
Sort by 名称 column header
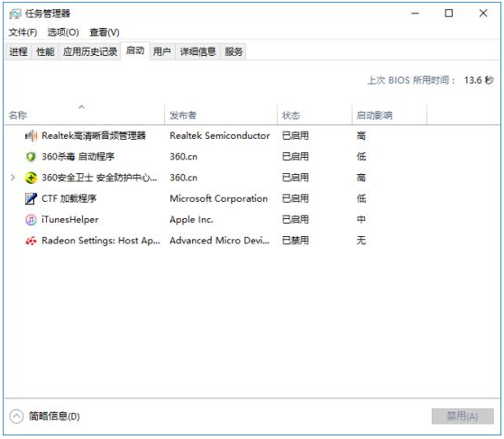tap(85, 114)
